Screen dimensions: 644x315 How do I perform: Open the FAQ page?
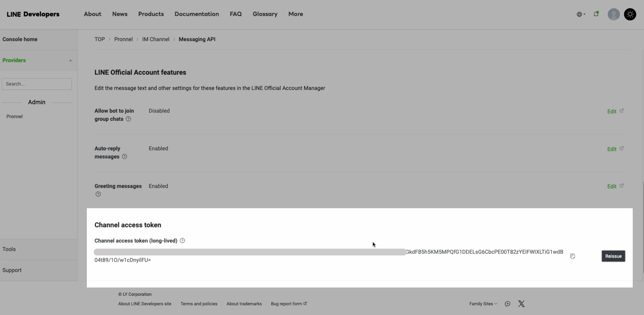pos(236,14)
